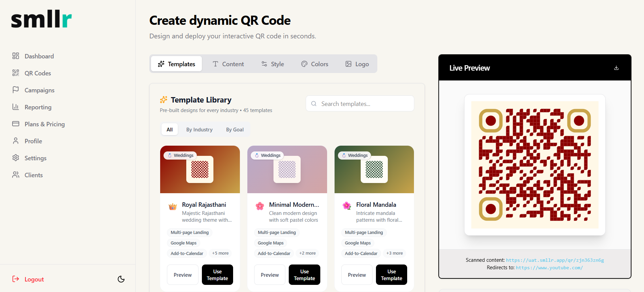
Task: Click the smllr logo
Action: click(x=41, y=20)
